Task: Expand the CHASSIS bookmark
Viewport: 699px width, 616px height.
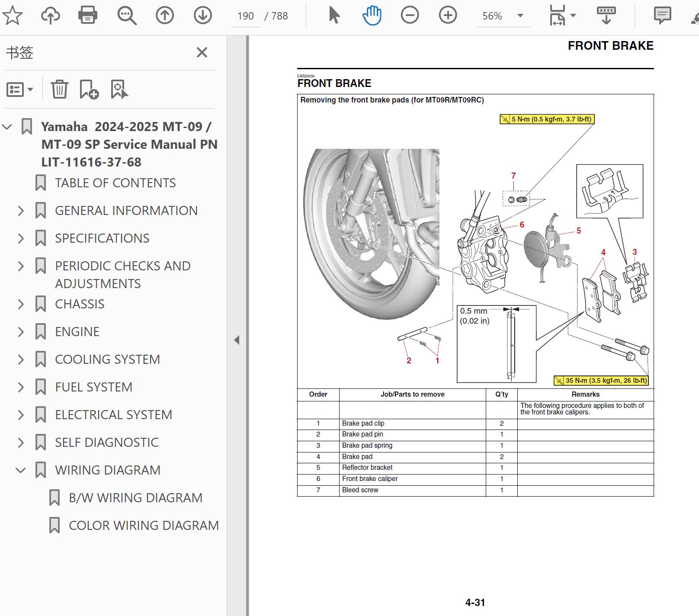Action: [x=21, y=304]
